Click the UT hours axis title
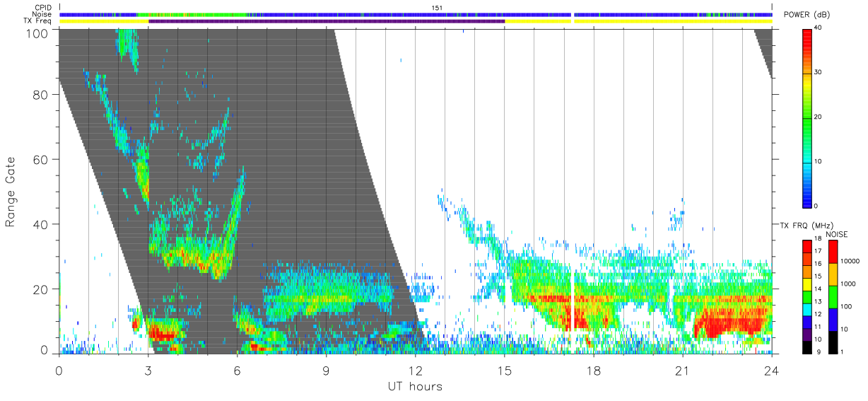This screenshot has height=401, width=868. coord(415,386)
